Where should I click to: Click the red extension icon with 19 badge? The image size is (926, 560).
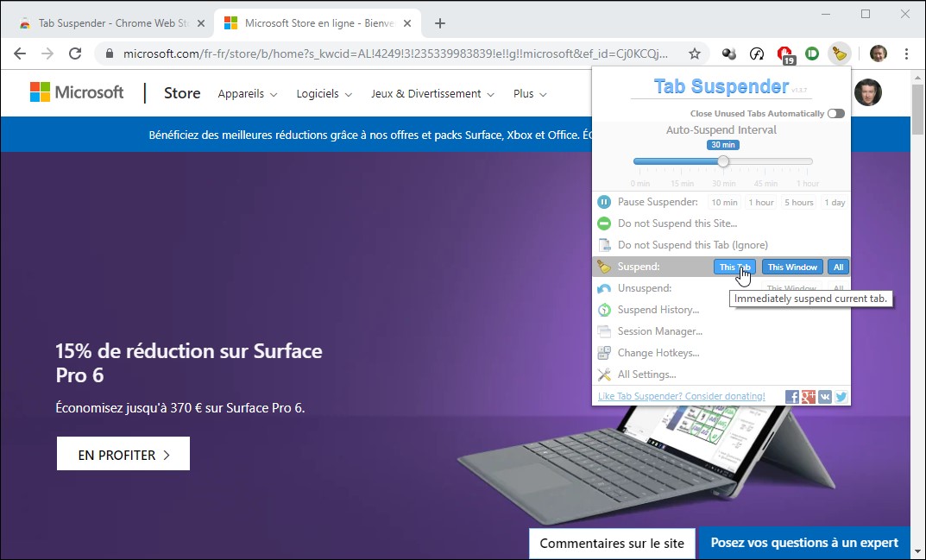784,53
